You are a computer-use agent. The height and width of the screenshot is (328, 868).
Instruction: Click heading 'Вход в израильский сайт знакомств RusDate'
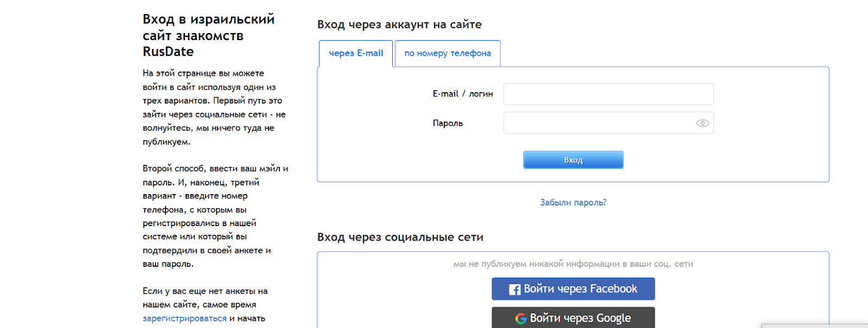(209, 35)
